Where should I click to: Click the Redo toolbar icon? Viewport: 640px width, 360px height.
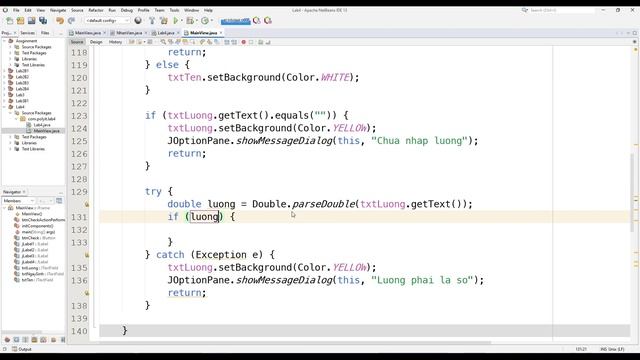71,20
